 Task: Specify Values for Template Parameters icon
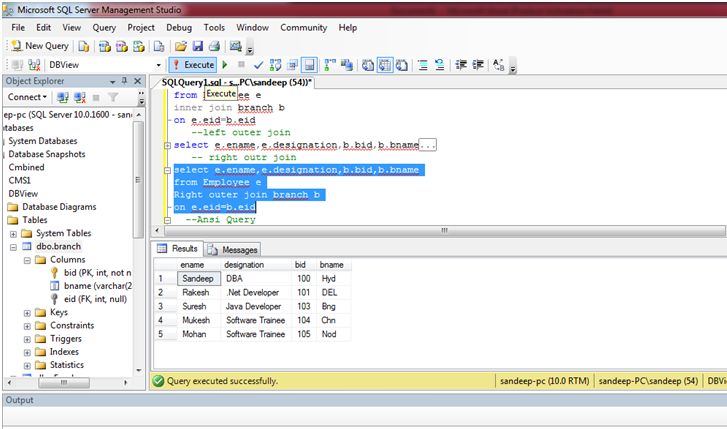pyautogui.click(x=499, y=65)
